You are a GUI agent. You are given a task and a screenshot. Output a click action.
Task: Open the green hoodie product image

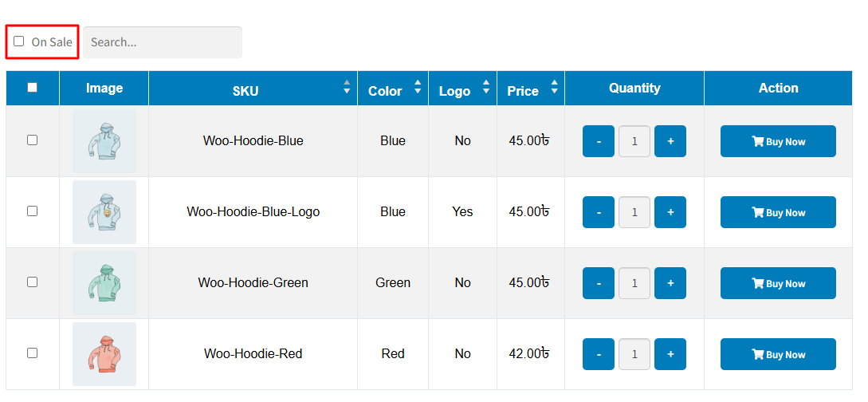tap(104, 283)
